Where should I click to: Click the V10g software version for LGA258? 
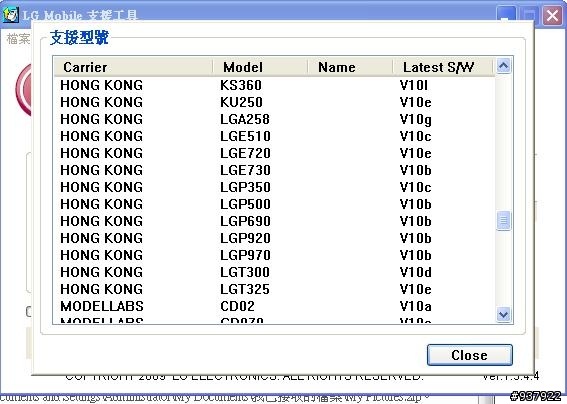tap(415, 120)
